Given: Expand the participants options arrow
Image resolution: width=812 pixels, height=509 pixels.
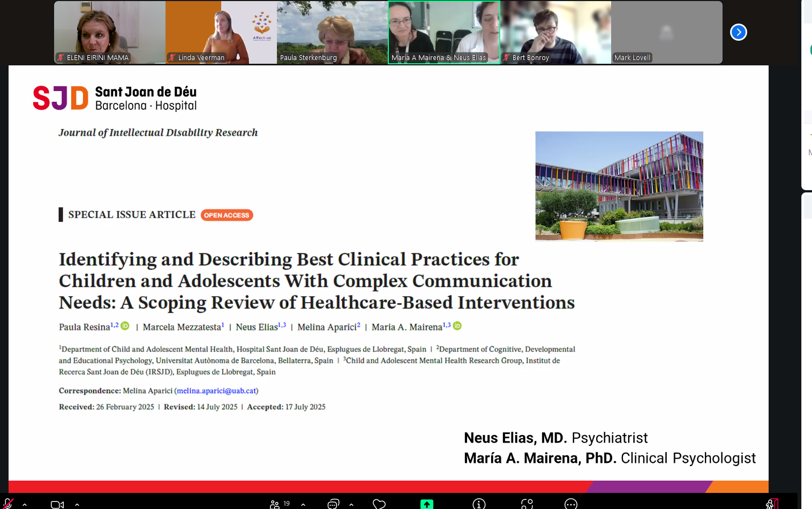Looking at the screenshot, I should (x=303, y=504).
